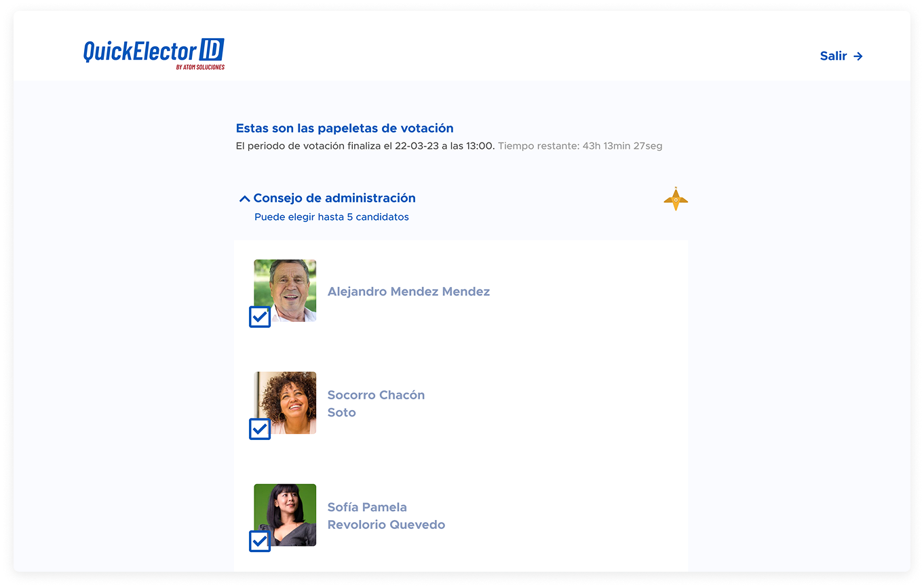Click the name Alejandro Mendez Mendez
Screen dimensions: 924x588
click(408, 292)
